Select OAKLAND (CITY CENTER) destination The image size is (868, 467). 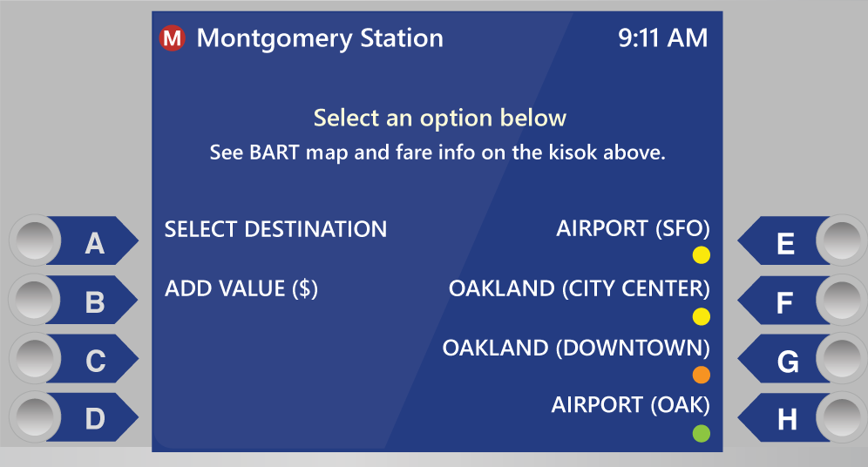pos(579,289)
